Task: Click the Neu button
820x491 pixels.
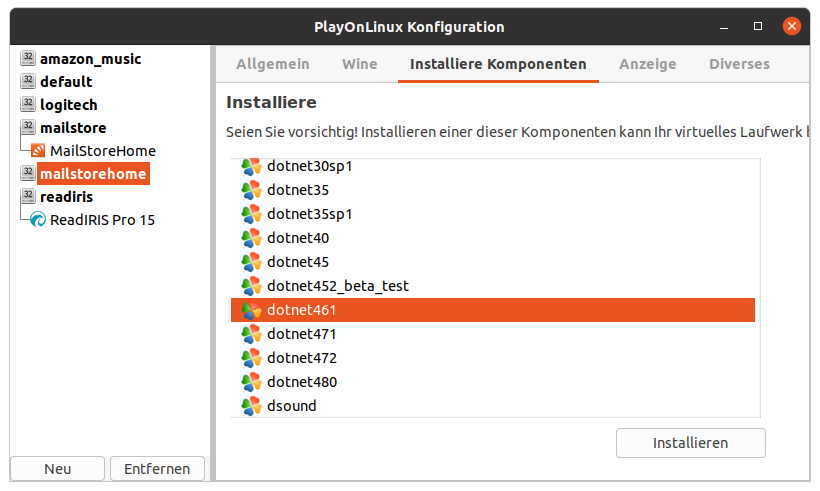Action: [x=57, y=469]
